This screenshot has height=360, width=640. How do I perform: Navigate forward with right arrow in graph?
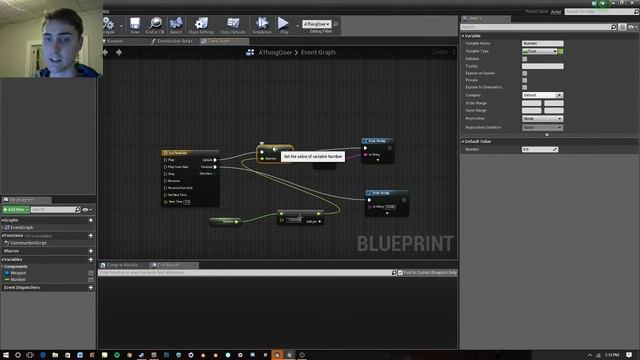point(119,52)
